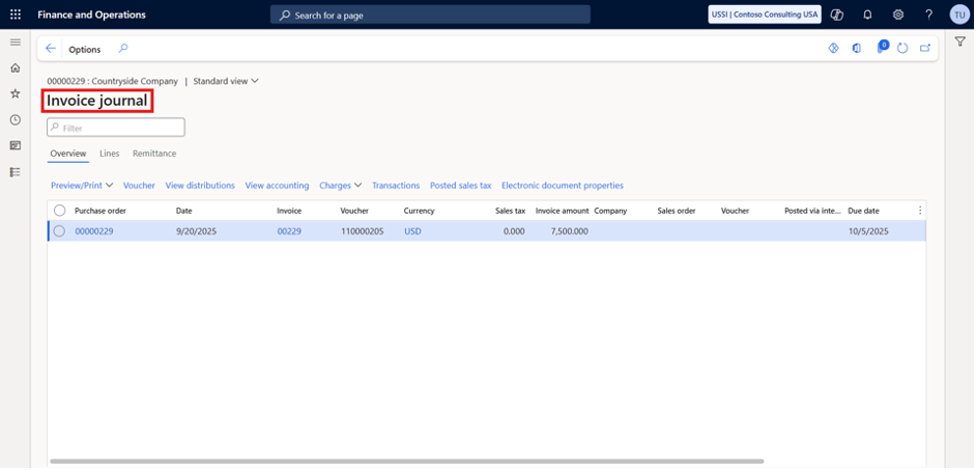Screen dimensions: 977x470
Task: Click the action pane search magnifier
Action: point(123,49)
